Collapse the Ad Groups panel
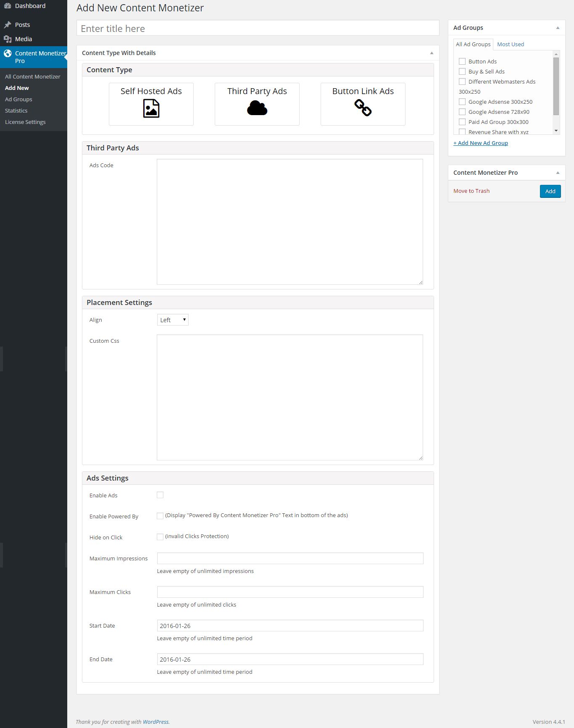This screenshot has height=728, width=574. (x=558, y=28)
